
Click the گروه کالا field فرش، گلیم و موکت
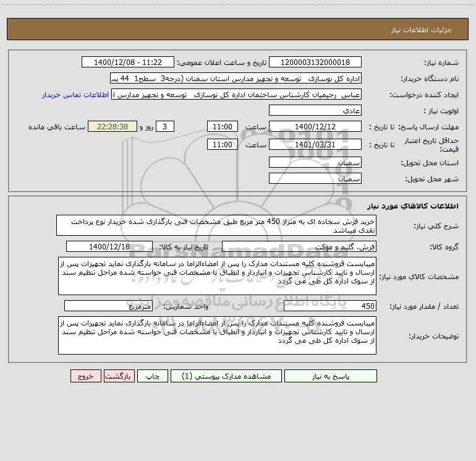[299, 246]
